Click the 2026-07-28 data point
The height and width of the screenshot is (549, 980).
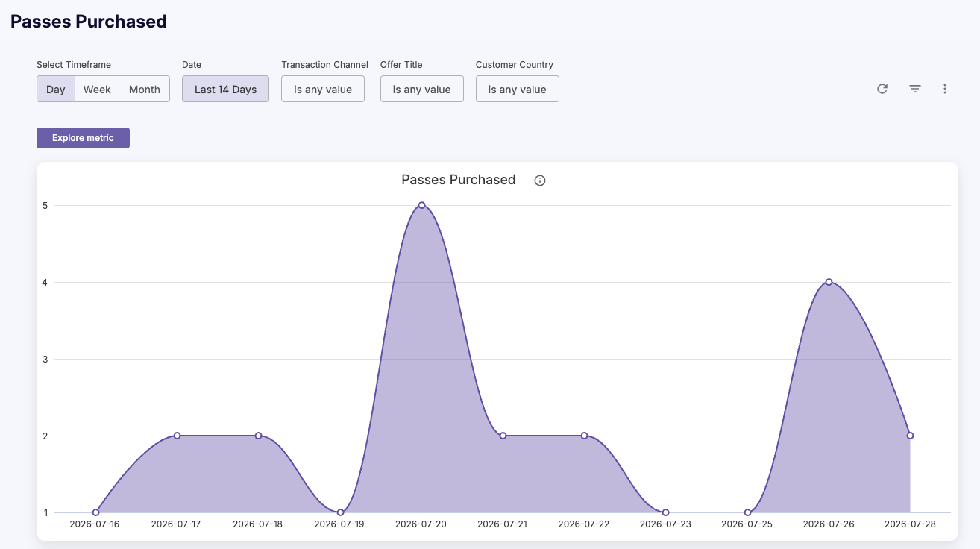[x=910, y=436]
